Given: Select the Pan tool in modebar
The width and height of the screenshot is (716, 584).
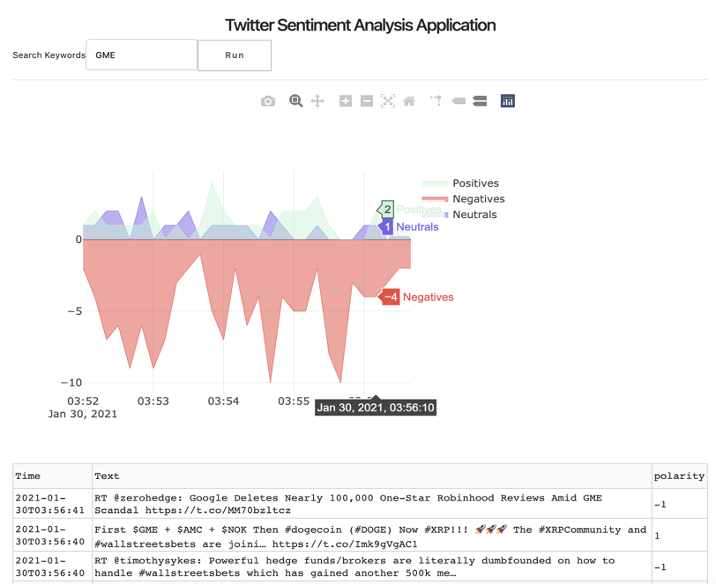Looking at the screenshot, I should (317, 101).
